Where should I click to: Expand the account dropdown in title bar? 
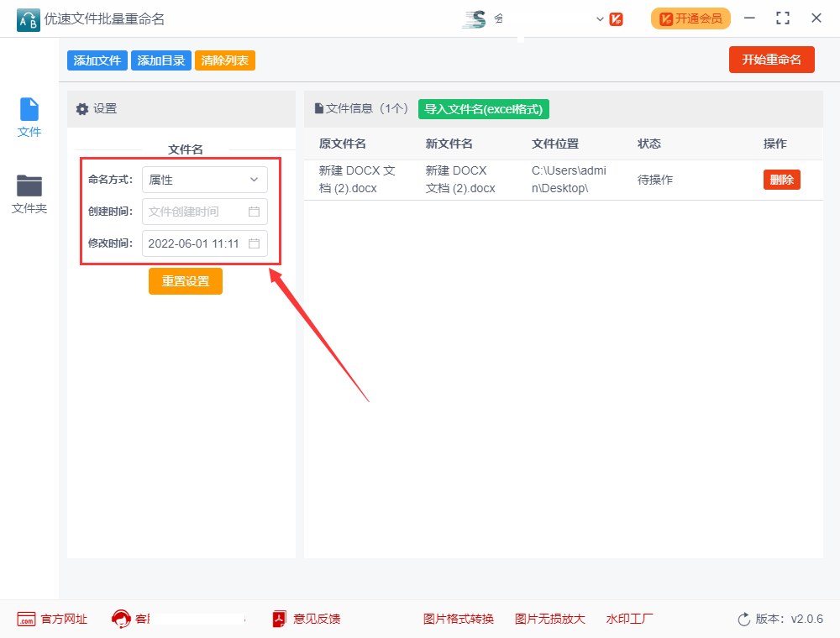click(600, 18)
